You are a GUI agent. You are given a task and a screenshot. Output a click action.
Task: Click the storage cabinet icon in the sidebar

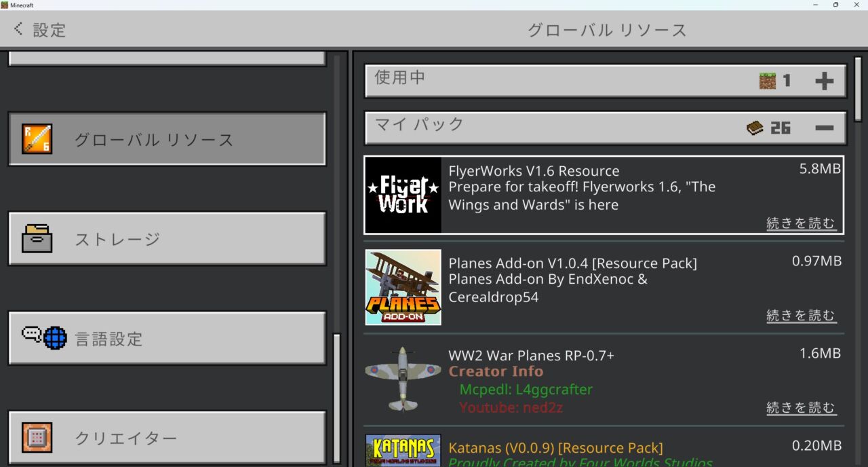pos(37,238)
